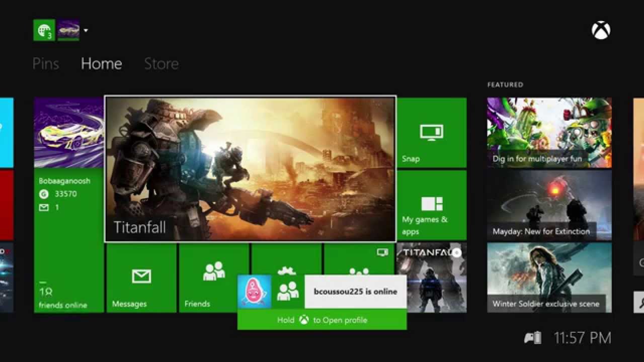Select the purple car profile avatar at the top
Screen dimensions: 644x362
pos(68,30)
